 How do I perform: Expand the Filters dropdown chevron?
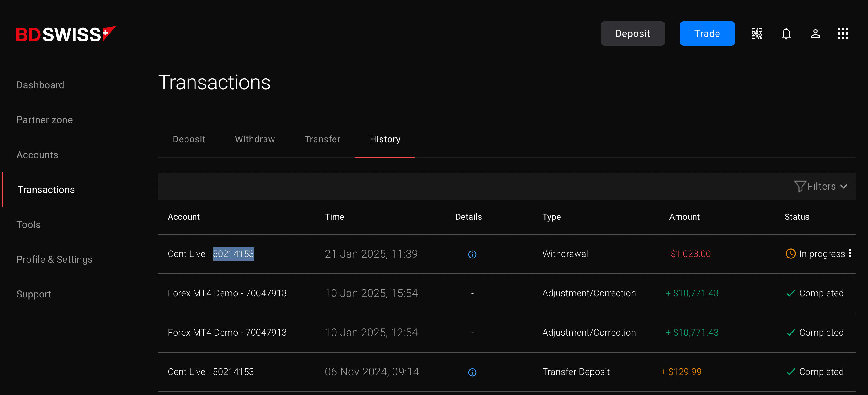pyautogui.click(x=844, y=187)
